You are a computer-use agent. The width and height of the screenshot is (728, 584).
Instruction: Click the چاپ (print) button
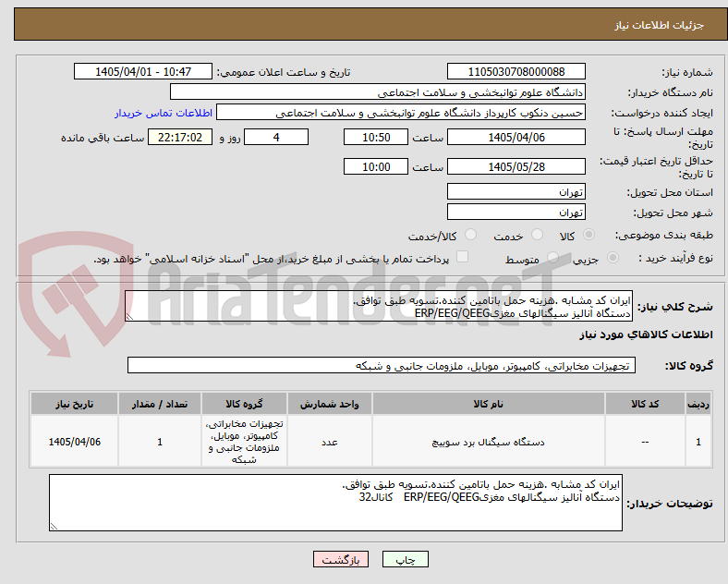[x=405, y=559]
